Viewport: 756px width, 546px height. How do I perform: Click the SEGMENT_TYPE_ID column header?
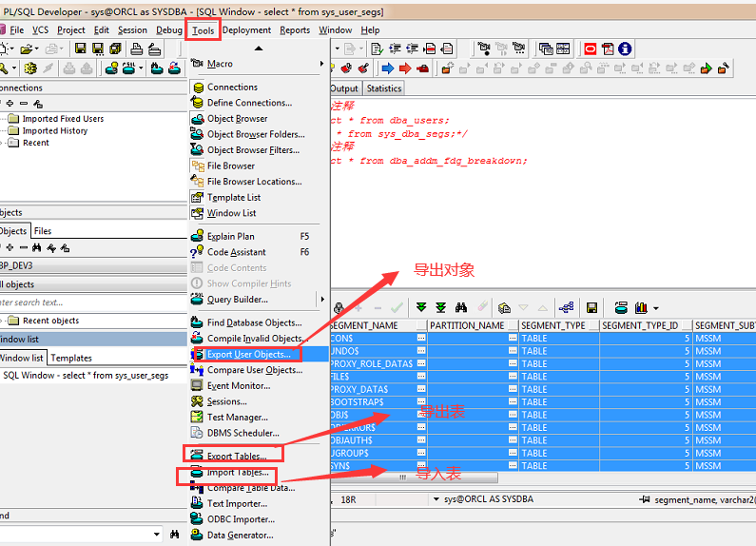[x=646, y=325]
